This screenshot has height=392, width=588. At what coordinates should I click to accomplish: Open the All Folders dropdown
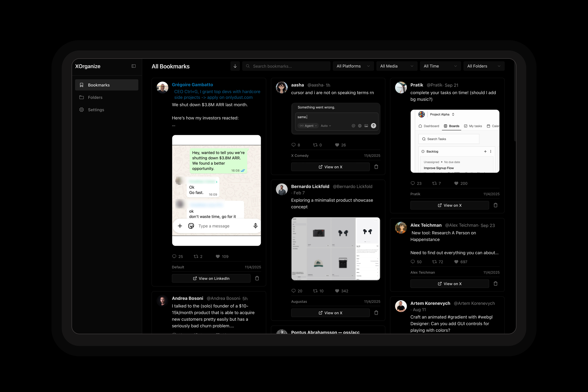click(484, 66)
